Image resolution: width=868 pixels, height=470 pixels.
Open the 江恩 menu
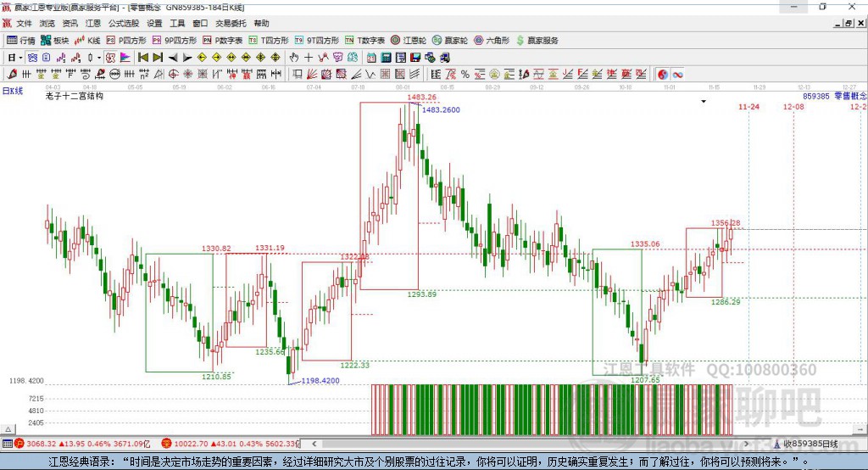coord(93,23)
